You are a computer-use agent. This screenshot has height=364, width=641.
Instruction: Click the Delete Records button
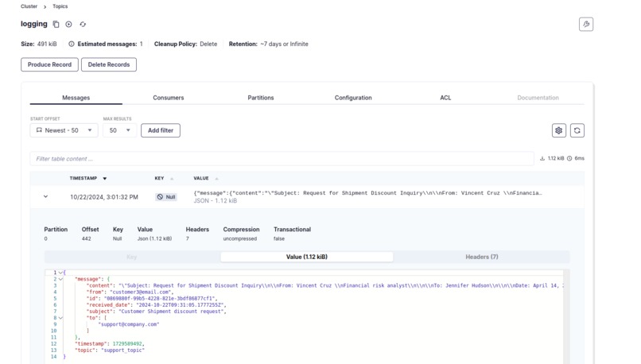109,64
